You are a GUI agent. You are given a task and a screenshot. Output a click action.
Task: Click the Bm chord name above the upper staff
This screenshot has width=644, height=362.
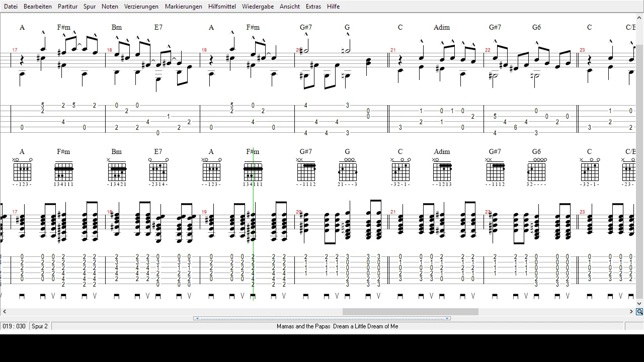(x=117, y=27)
